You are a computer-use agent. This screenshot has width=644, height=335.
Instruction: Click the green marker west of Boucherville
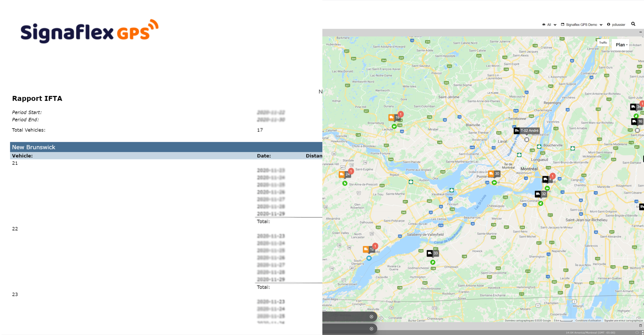[539, 147]
